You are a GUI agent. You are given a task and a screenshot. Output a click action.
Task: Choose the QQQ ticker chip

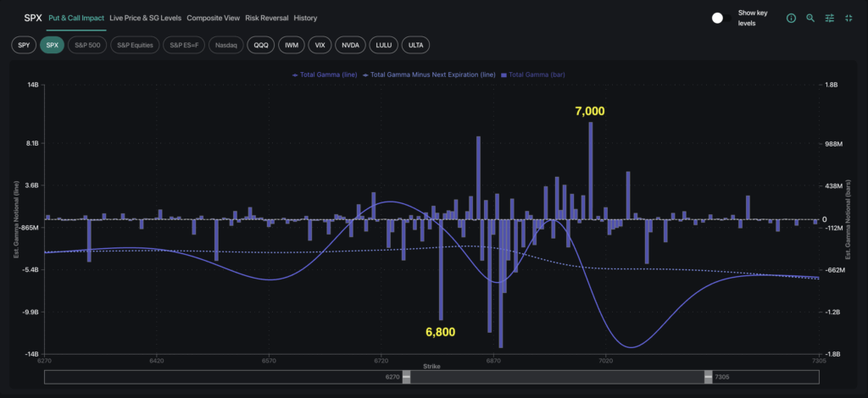click(260, 44)
